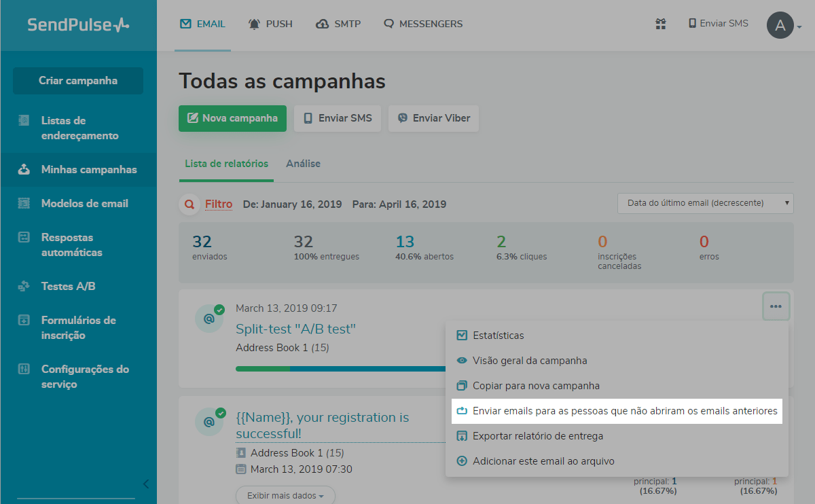This screenshot has height=504, width=815.
Task: Click the Listas de endereçamento sidebar icon
Action: [24, 121]
